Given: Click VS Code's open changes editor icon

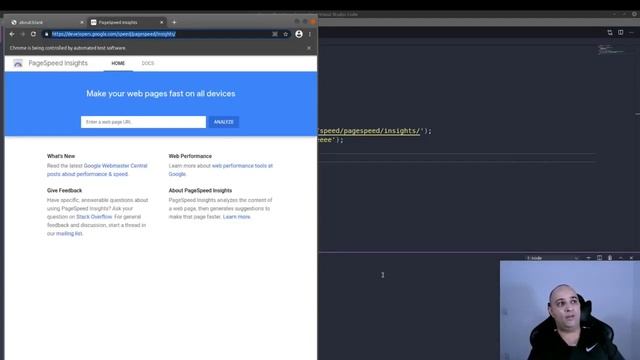Looking at the screenshot, I should point(610,32).
